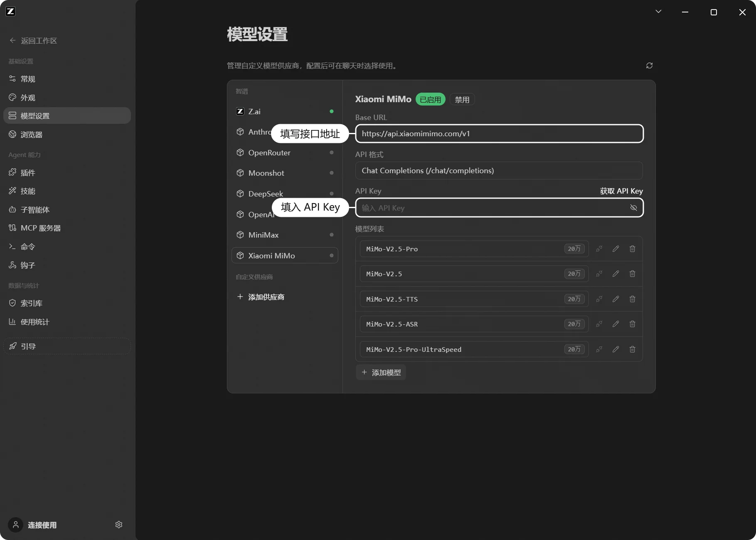Go back via 返回工作区
Viewport: 756px width, 540px height.
click(33, 41)
